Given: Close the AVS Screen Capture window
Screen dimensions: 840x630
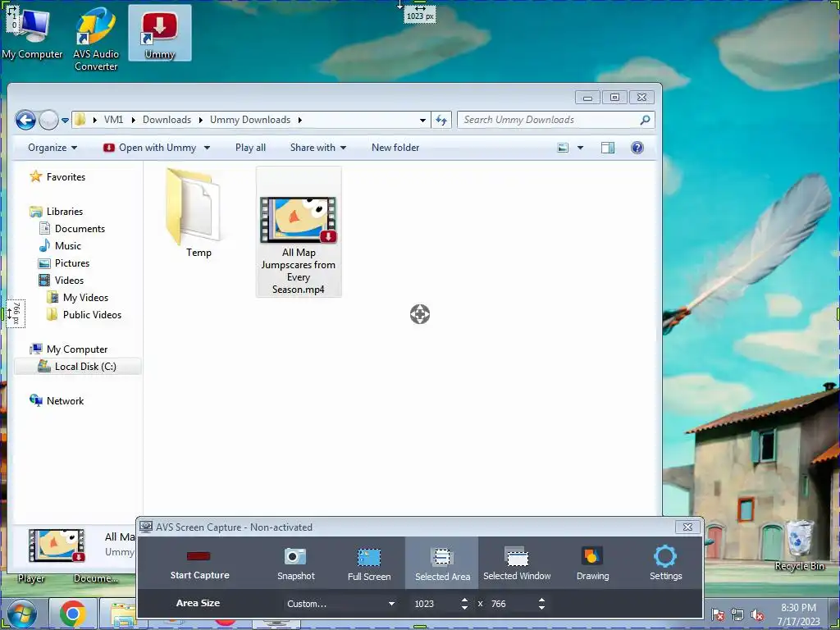Looking at the screenshot, I should point(688,527).
